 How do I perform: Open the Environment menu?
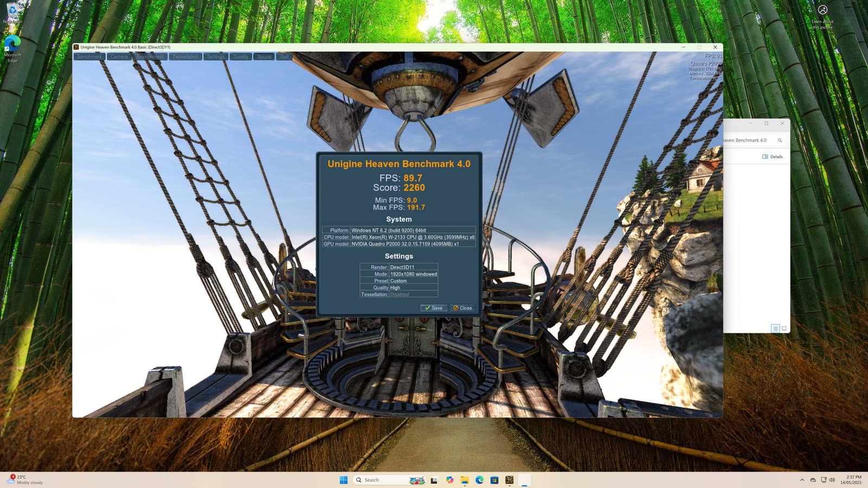[150, 56]
